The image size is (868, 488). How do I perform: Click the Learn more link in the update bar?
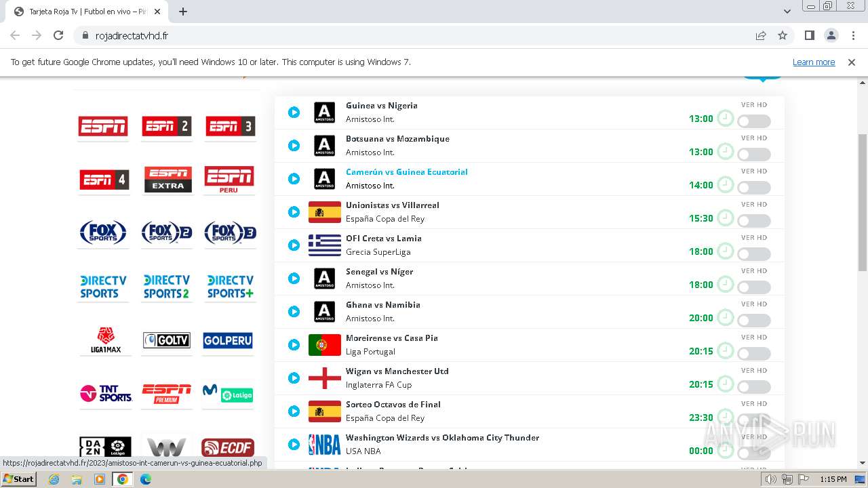[814, 62]
